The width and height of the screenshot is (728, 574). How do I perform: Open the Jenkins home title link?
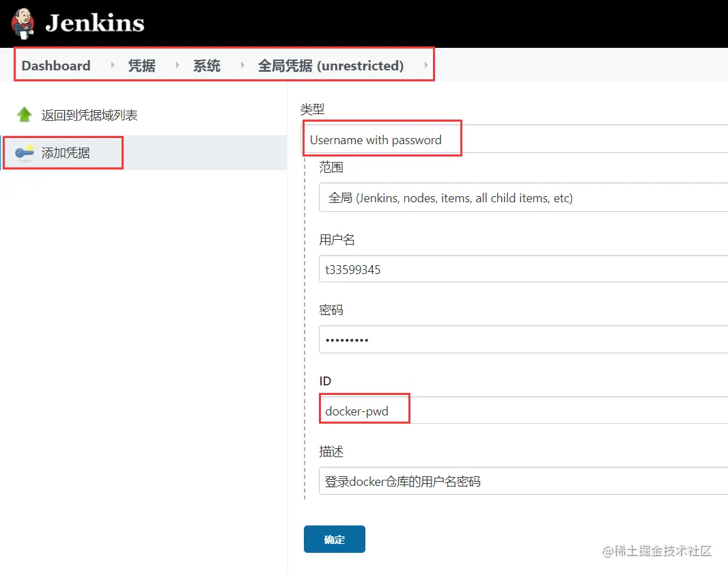pyautogui.click(x=95, y=23)
